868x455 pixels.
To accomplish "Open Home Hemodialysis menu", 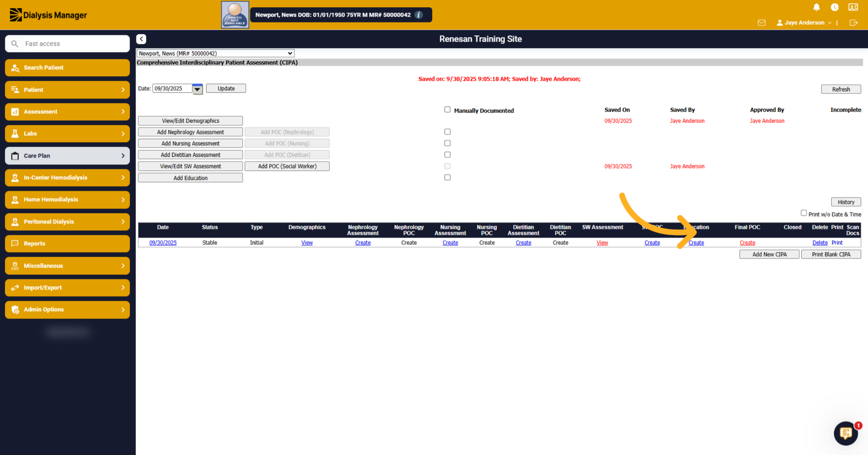I will pos(67,199).
